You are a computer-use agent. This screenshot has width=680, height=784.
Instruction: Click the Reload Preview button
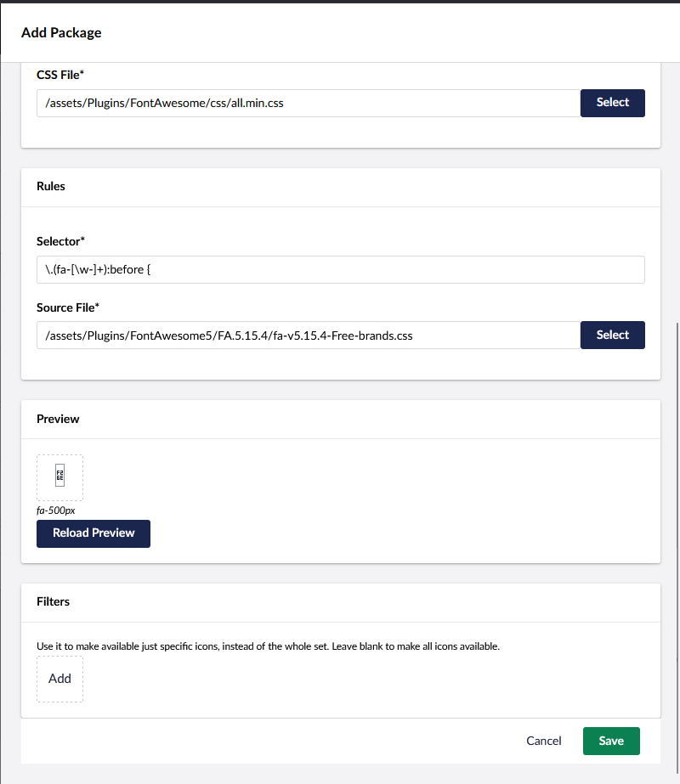(93, 533)
